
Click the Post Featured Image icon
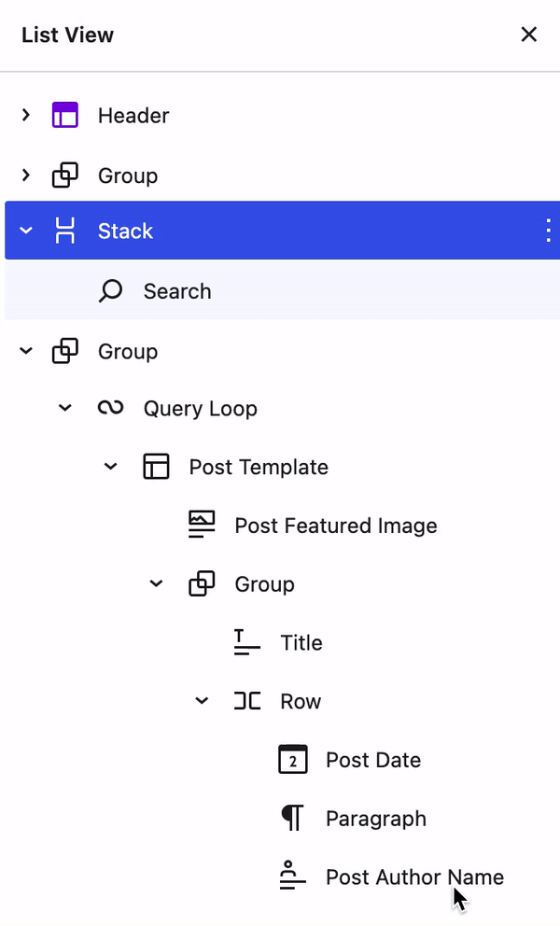(x=202, y=525)
